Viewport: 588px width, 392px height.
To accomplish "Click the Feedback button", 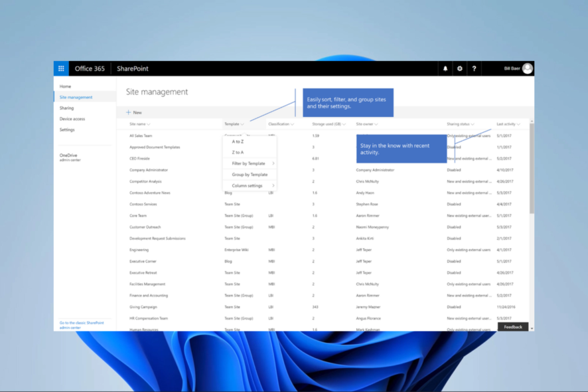I will click(513, 327).
